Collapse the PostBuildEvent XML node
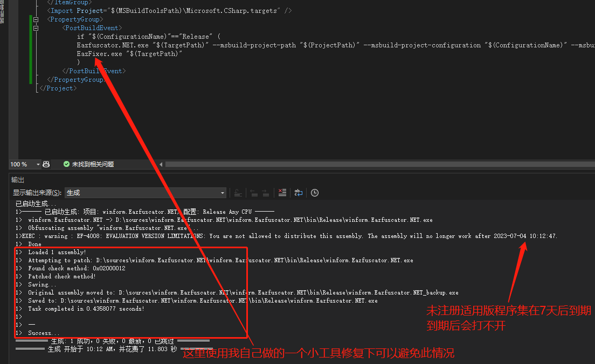This screenshot has height=364, width=595. (36, 28)
